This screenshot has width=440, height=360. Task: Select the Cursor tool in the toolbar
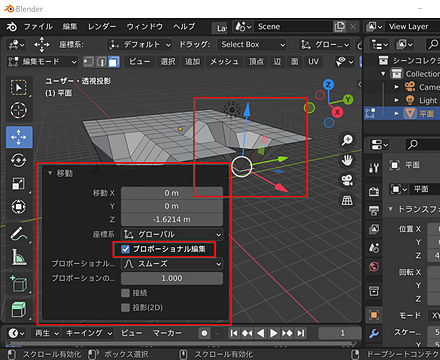pos(19,110)
